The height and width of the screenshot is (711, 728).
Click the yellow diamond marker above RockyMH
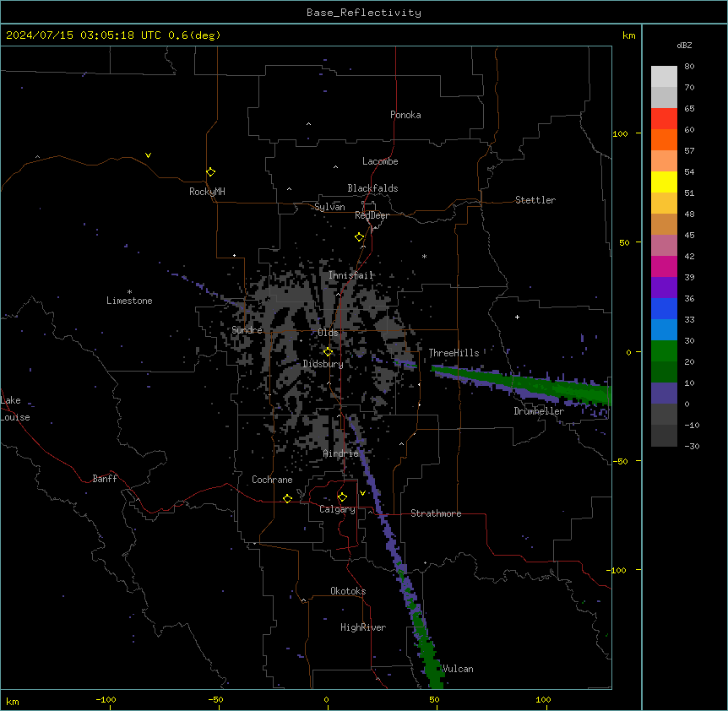coord(210,171)
